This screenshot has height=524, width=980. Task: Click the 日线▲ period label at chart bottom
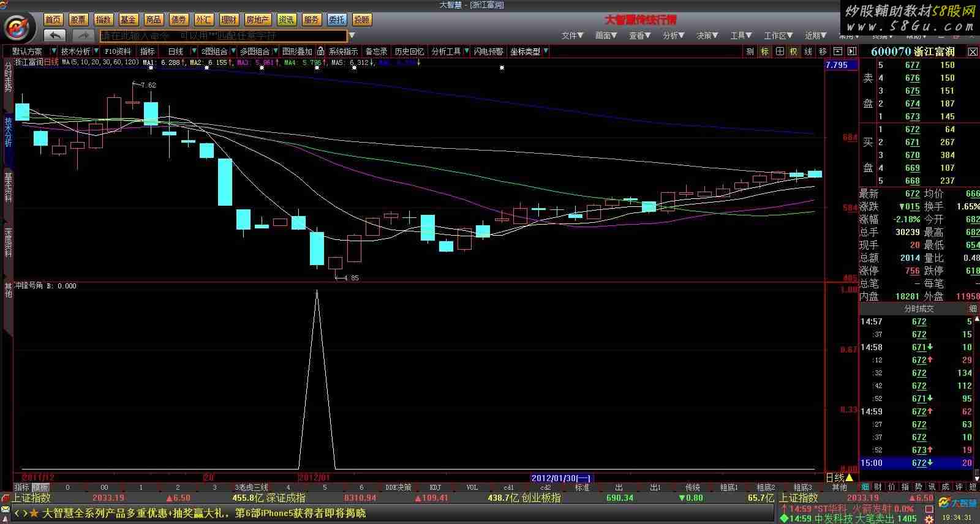[839, 477]
